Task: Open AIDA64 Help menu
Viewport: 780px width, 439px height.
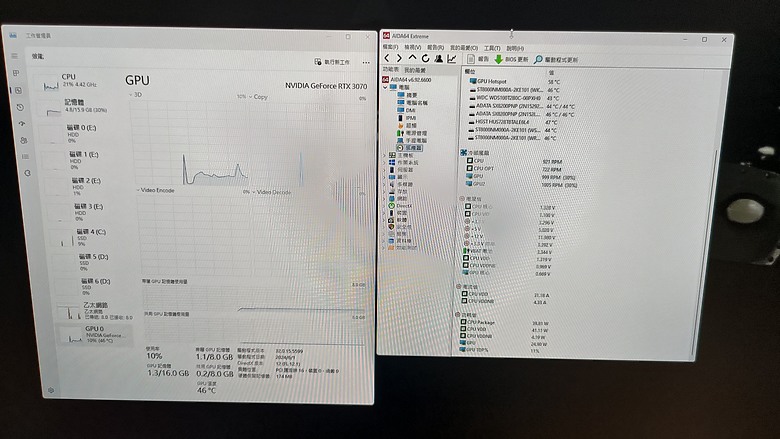Action: coord(515,48)
